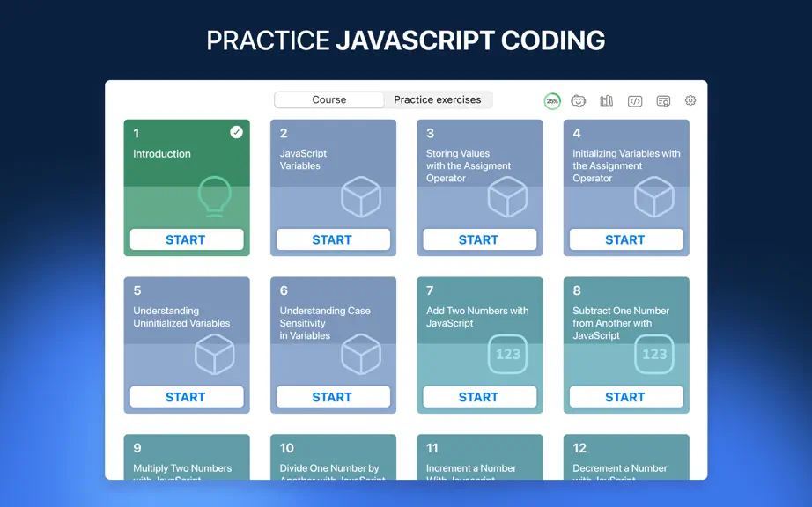Image resolution: width=812 pixels, height=507 pixels.
Task: Open card 12 Decrement a Number
Action: pos(626,457)
